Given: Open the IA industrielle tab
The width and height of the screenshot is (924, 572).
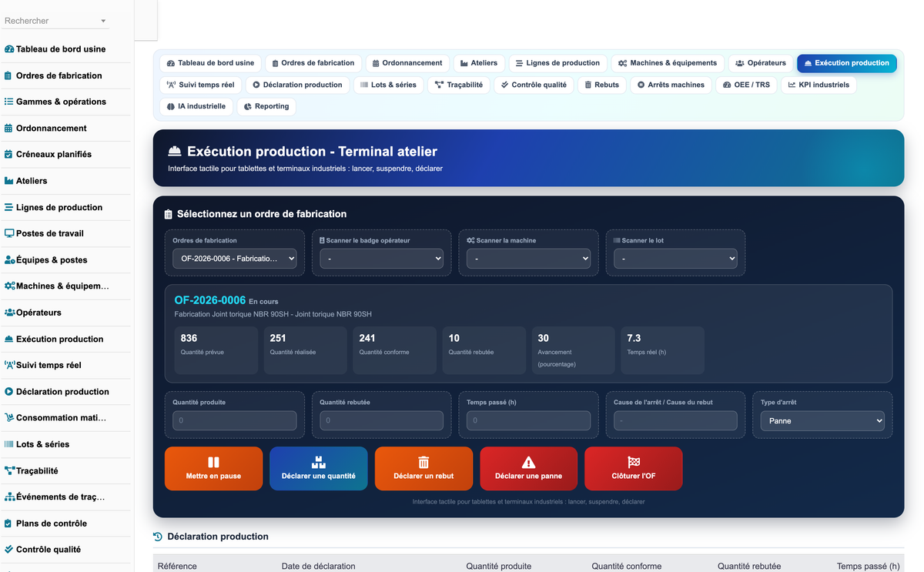Looking at the screenshot, I should point(196,106).
